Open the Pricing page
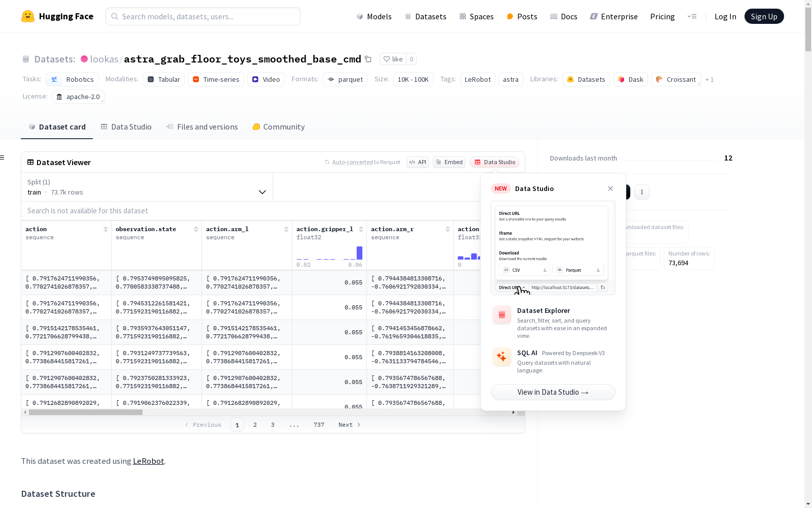 click(662, 16)
